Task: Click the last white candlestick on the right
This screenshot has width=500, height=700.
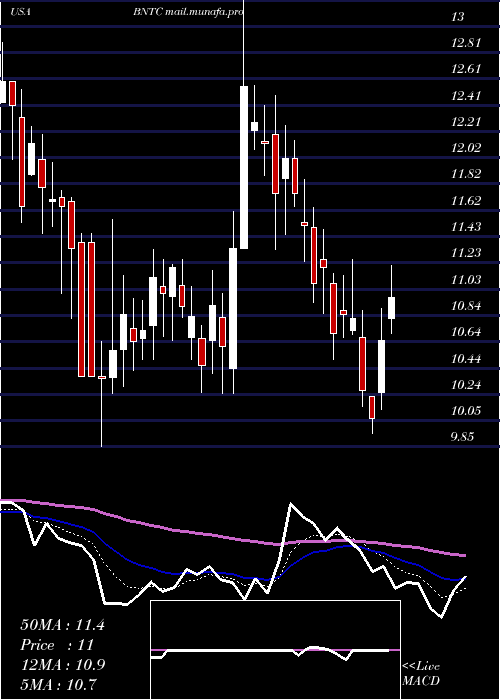Action: coord(392,308)
